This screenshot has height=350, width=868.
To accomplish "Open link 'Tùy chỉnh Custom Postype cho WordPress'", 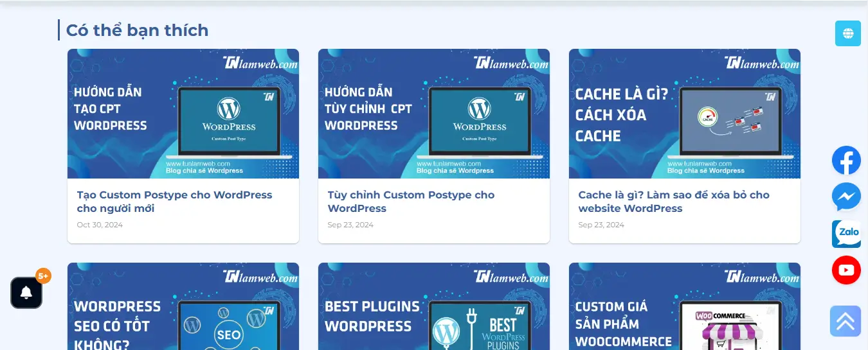I will tap(411, 202).
